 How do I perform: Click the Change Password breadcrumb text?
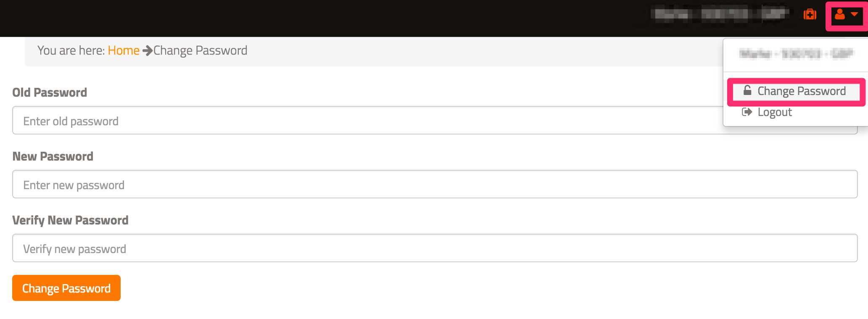click(201, 51)
